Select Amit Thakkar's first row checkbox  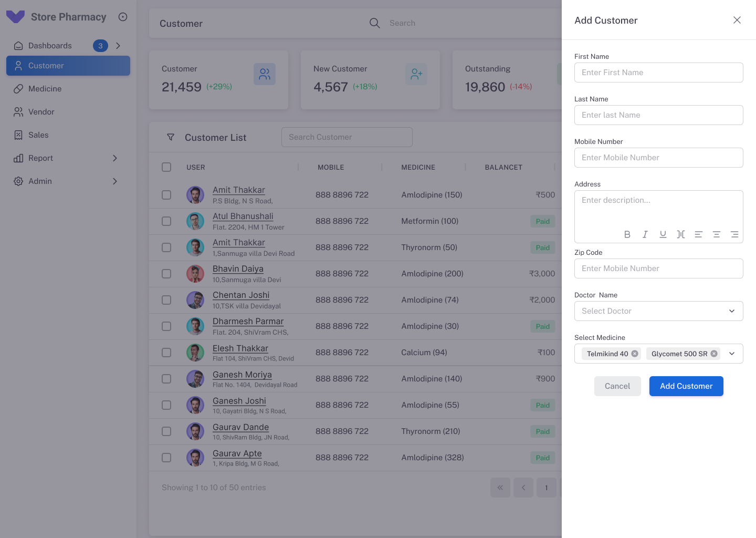[166, 195]
